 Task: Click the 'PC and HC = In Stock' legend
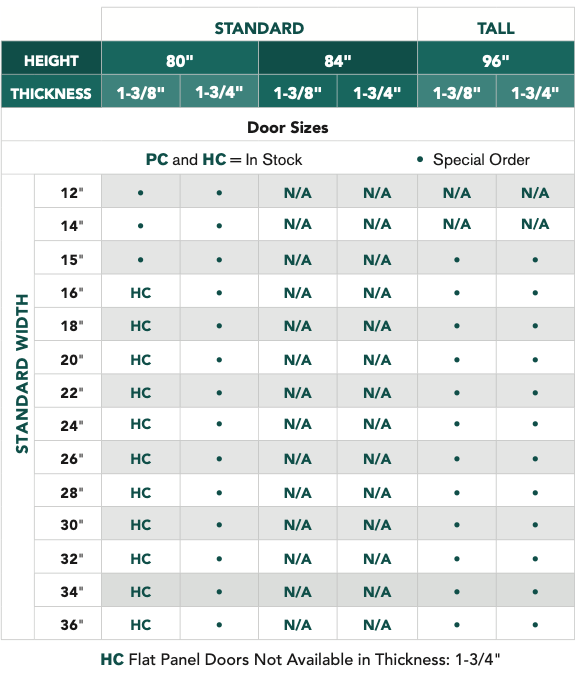point(224,160)
